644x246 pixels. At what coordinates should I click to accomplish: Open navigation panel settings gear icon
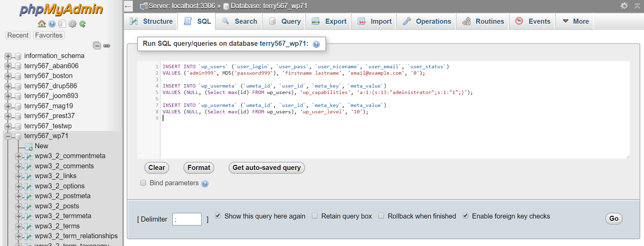pos(72,24)
